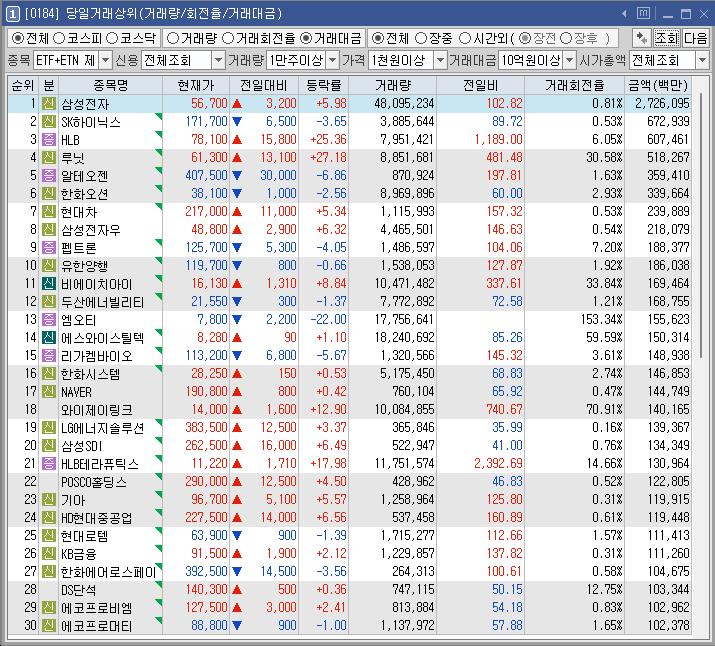Sort by the 현재가 column header

196,85
